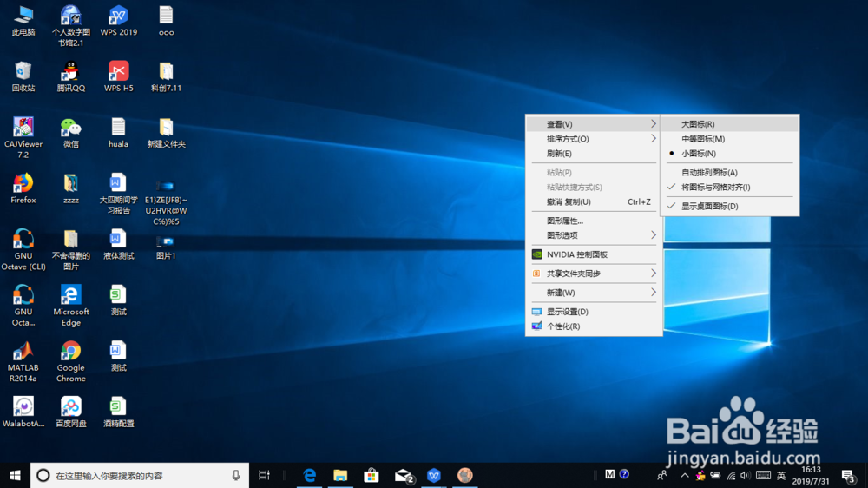The height and width of the screenshot is (488, 868).
Task: Open File Explorer from the taskbar
Action: pyautogui.click(x=340, y=475)
